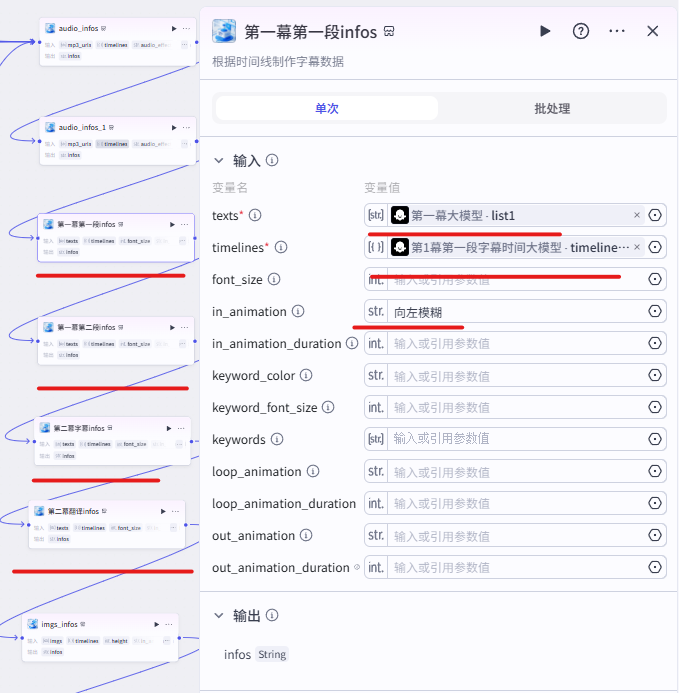Open reference picker for the font_size row
This screenshot has height=693, width=679.
pyautogui.click(x=655, y=279)
